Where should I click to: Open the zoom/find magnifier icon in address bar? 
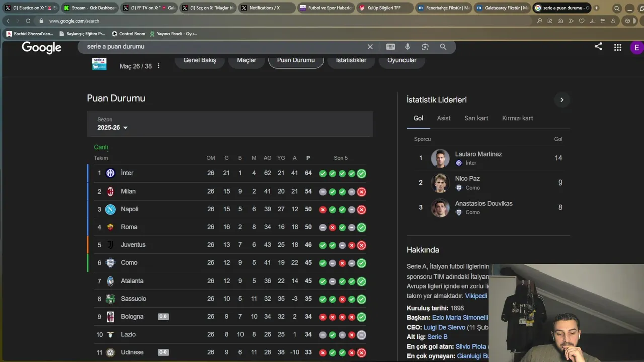pos(539,21)
